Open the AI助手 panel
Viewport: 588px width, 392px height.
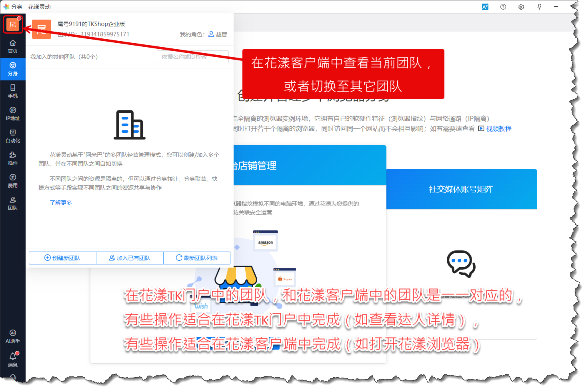(x=13, y=337)
